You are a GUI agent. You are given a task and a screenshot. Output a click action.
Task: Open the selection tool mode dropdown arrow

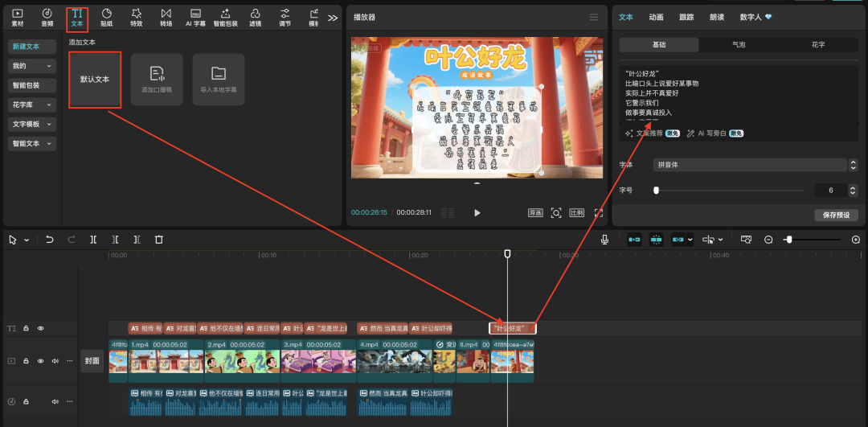click(x=26, y=240)
